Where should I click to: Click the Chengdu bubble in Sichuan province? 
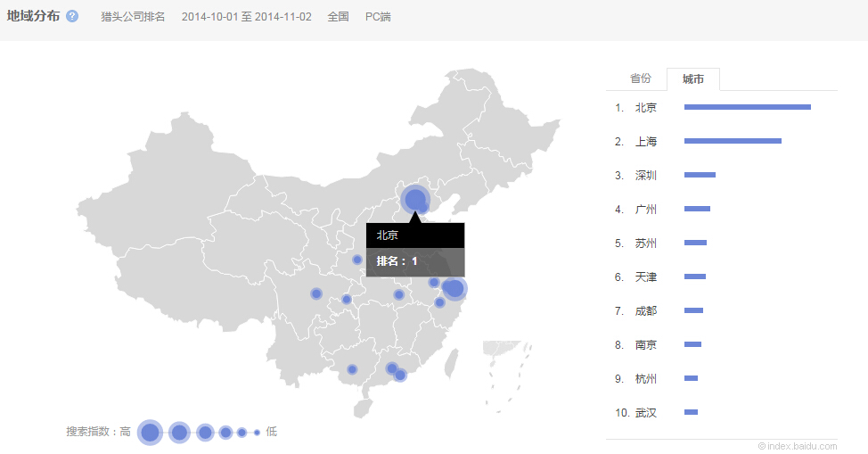(316, 293)
